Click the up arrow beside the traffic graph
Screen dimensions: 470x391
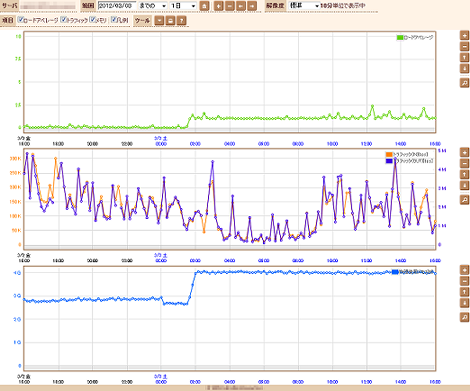(x=464, y=174)
